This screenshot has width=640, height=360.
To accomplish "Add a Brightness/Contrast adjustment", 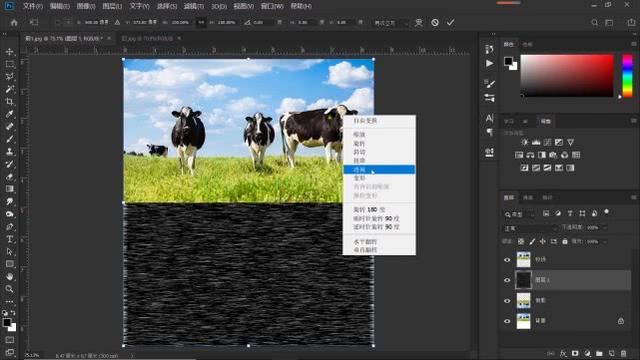I will pos(524,142).
